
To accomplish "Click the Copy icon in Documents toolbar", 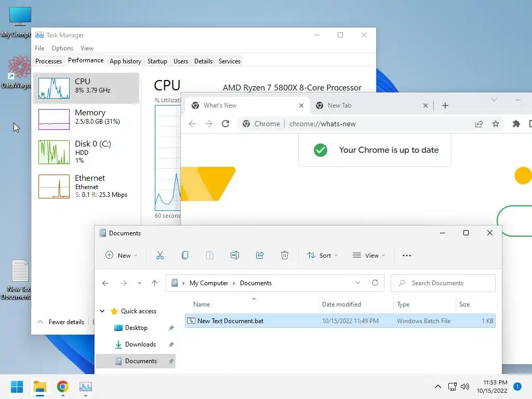I will (185, 256).
